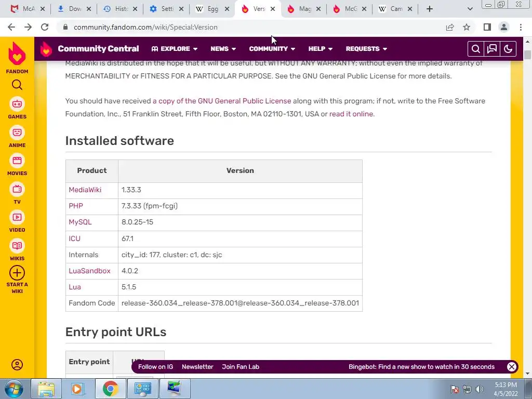Open search from the yellow sidebar
The height and width of the screenshot is (399, 532).
pos(17,85)
